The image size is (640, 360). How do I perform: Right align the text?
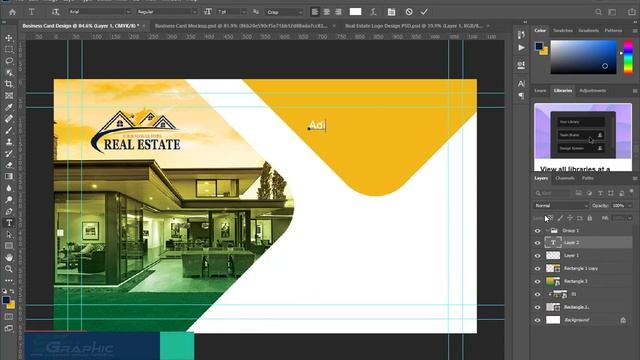coord(338,12)
